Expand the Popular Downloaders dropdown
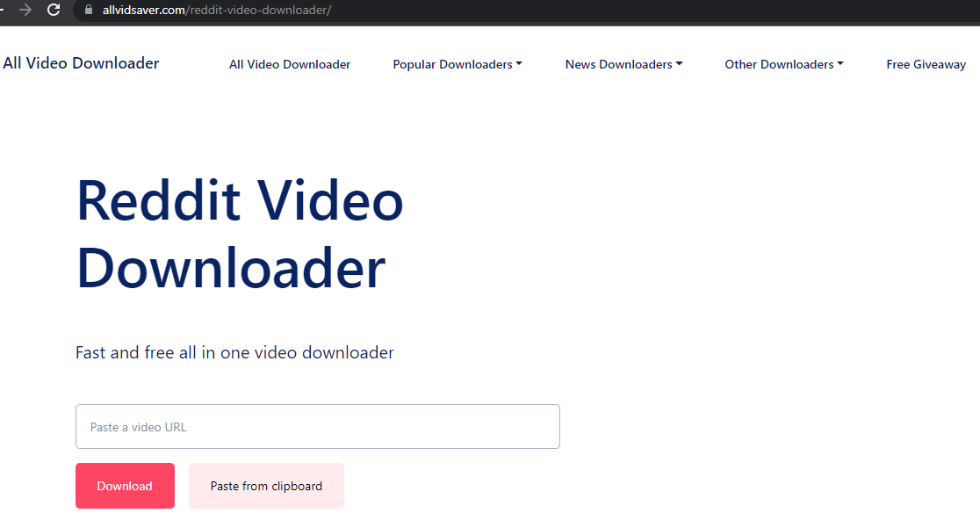 pos(458,64)
